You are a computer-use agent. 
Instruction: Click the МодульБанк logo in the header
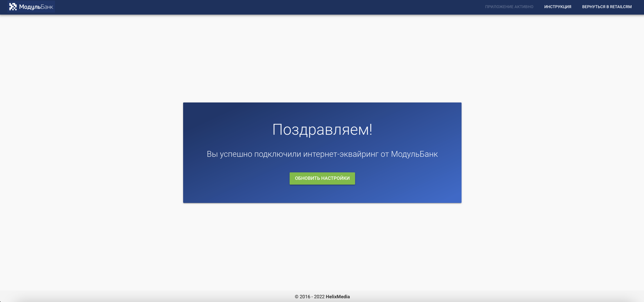pos(31,7)
